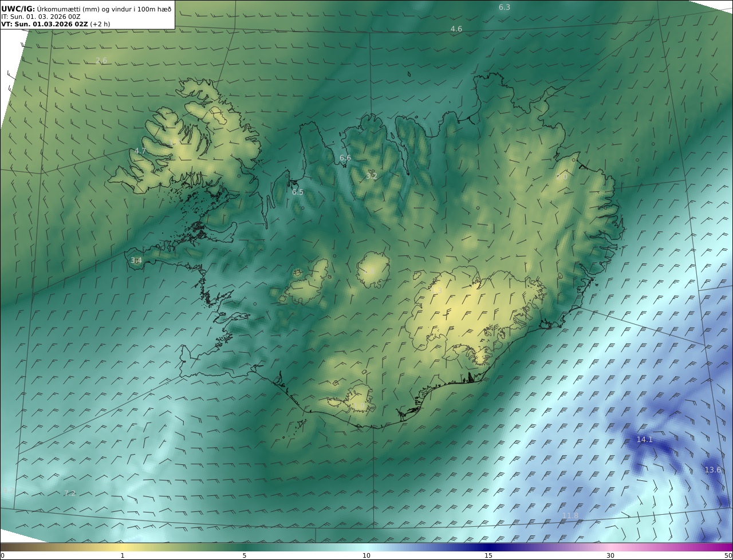Image resolution: width=733 pixels, height=560 pixels.
Task: Select the init time line "IT: Sun. 01. 03. 2026 00Z"
Action: (41, 17)
